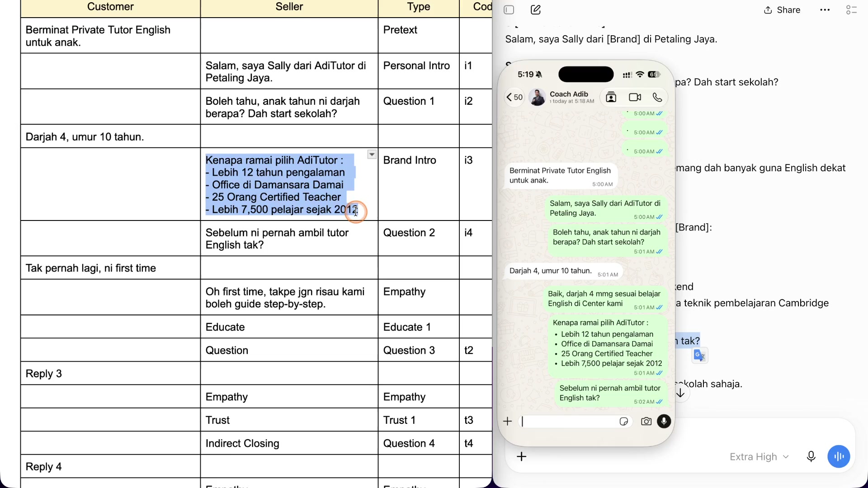
Task: Click the Trust 1 type cell
Action: point(419,420)
